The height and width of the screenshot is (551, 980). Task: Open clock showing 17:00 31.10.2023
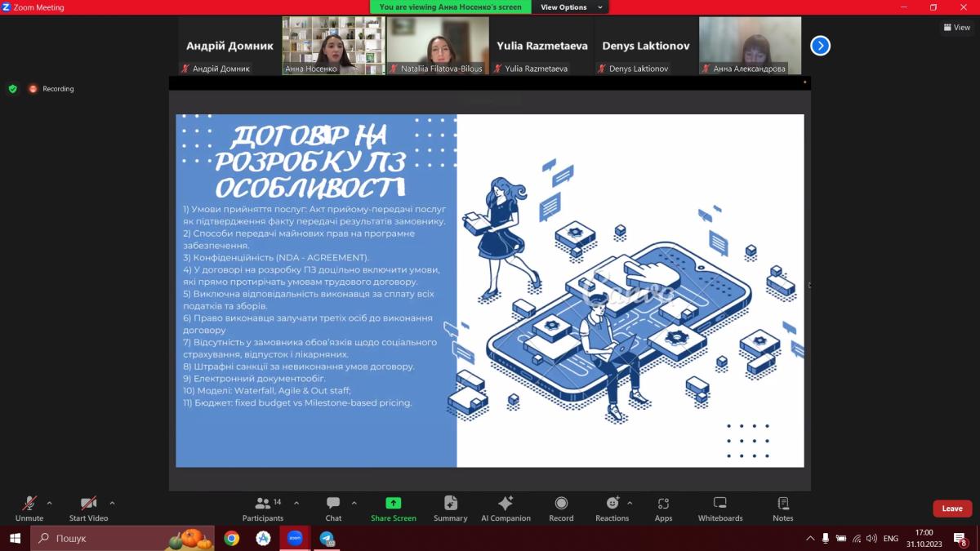point(924,539)
